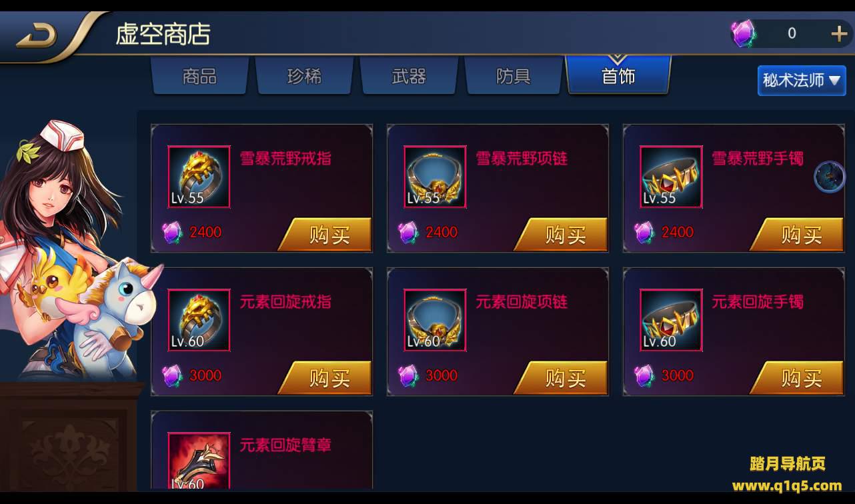Buy 元素回旋项链 with 购买 button
855x504 pixels.
(x=562, y=377)
